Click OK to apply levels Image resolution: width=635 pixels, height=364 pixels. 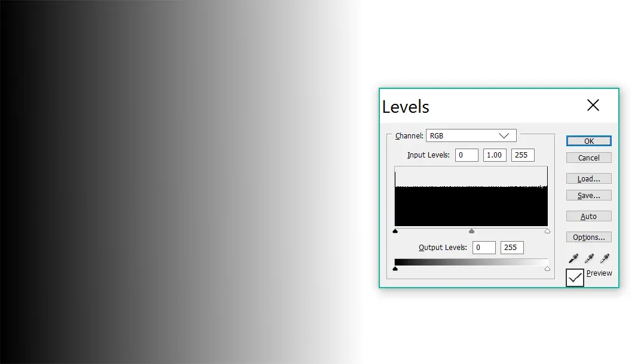[x=589, y=141]
